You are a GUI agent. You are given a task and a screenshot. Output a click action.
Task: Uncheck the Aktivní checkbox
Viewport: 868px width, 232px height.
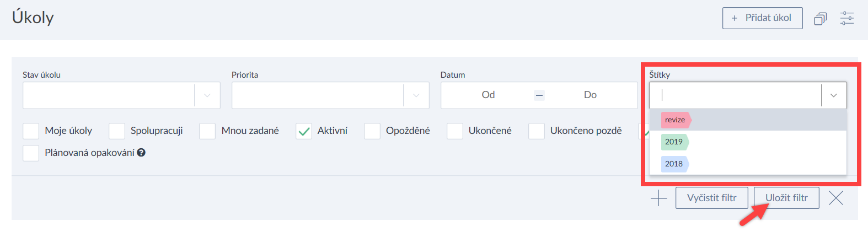point(304,131)
